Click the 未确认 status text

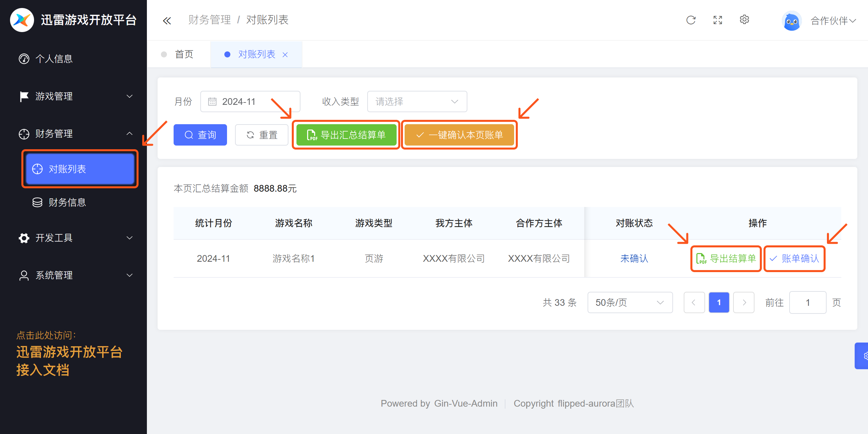pyautogui.click(x=634, y=258)
